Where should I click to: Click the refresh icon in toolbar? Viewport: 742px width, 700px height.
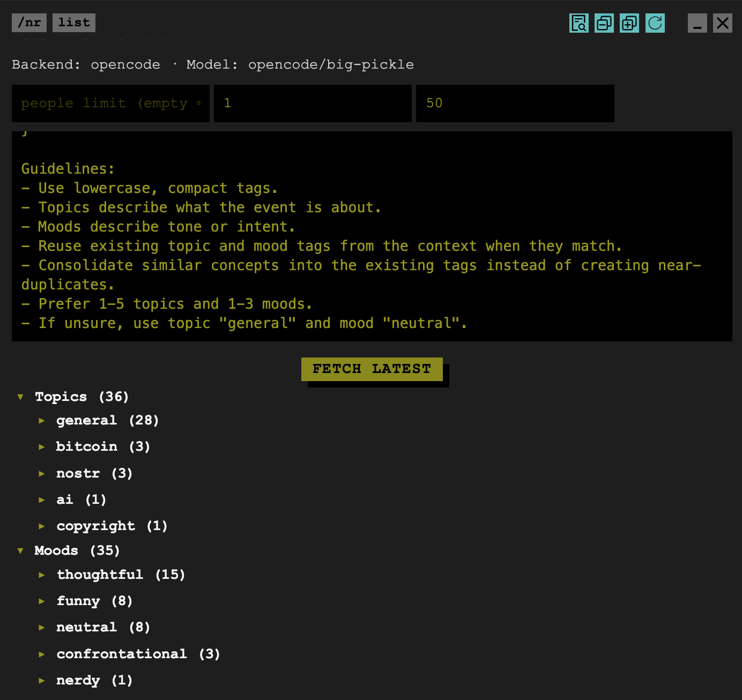655,23
